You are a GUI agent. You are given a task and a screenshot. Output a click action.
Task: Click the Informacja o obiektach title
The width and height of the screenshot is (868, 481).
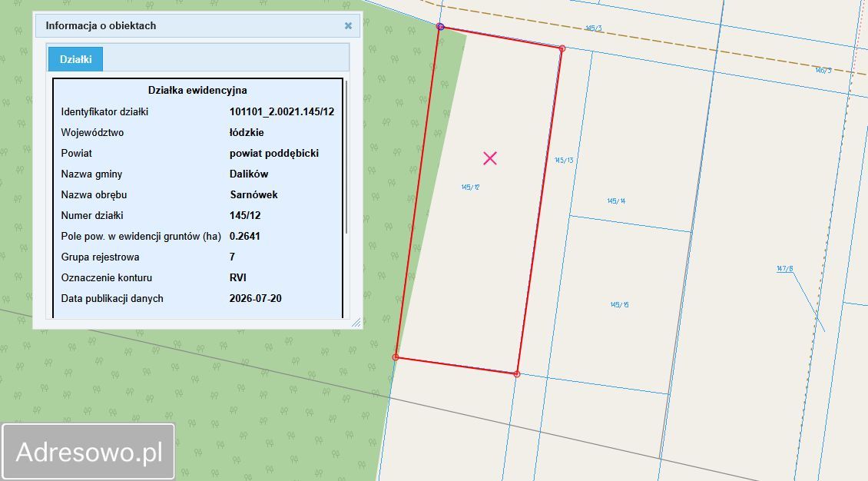click(x=101, y=25)
